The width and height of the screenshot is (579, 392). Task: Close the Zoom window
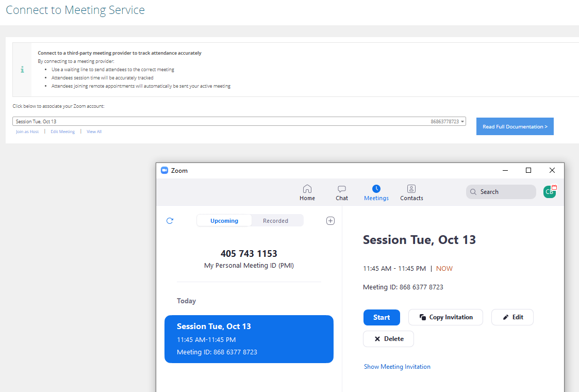coord(552,170)
